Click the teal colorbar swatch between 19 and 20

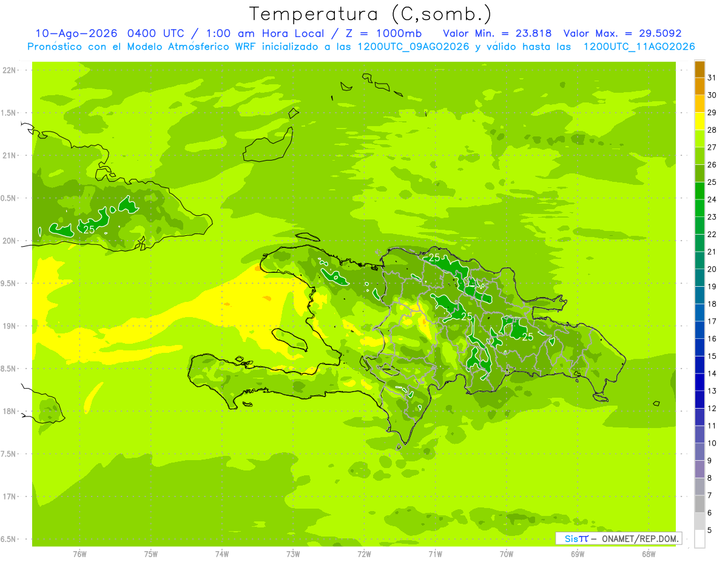click(699, 278)
